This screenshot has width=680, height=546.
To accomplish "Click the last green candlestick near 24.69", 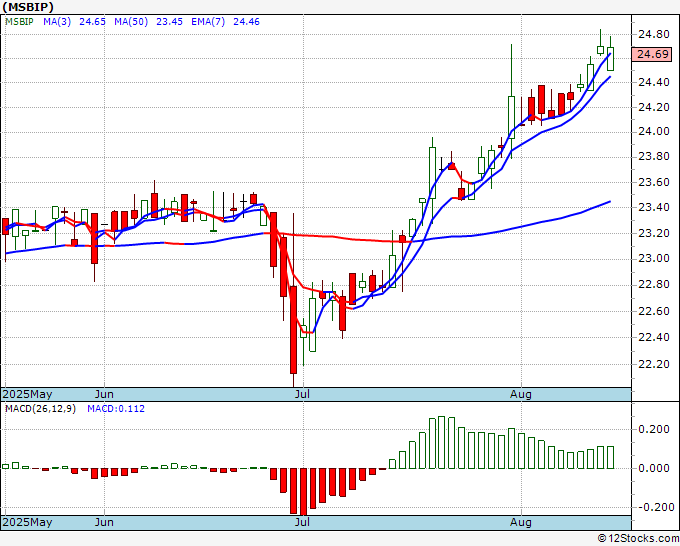I will pyautogui.click(x=611, y=59).
